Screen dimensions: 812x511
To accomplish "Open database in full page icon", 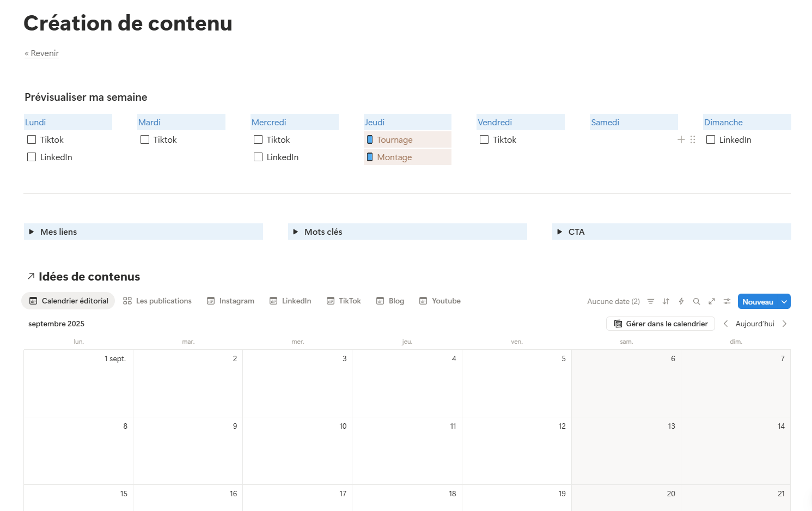I will tap(711, 301).
